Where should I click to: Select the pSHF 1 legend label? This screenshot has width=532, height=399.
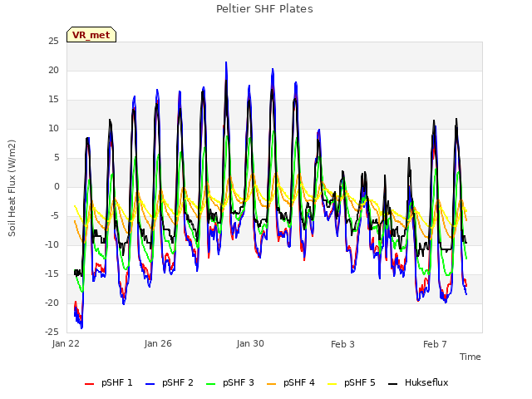[x=117, y=382]
